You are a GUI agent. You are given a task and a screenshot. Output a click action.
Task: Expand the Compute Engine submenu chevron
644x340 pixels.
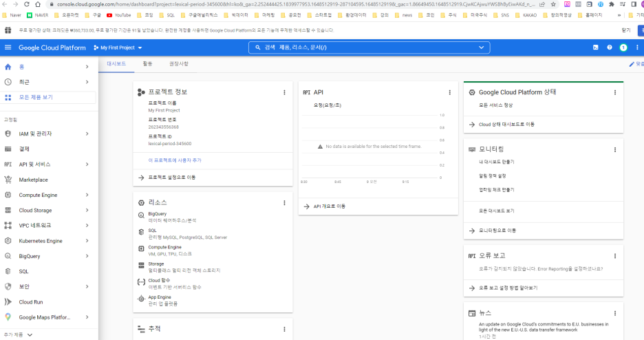[87, 195]
